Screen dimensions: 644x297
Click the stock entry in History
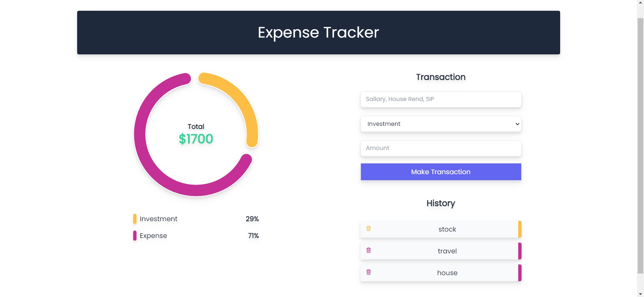click(447, 229)
